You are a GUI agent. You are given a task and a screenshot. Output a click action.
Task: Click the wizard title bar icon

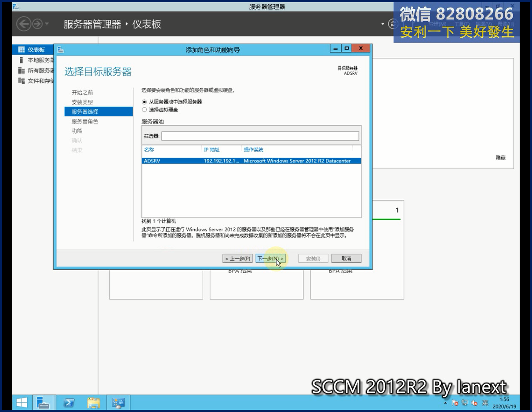click(x=61, y=50)
